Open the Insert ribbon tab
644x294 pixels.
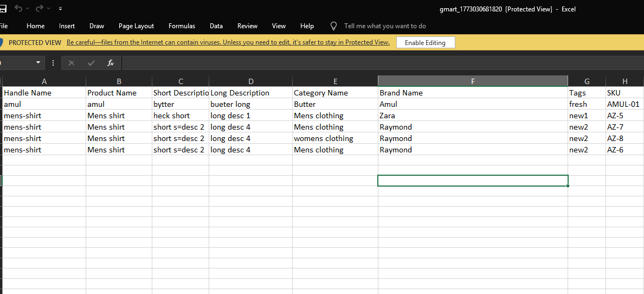point(67,26)
